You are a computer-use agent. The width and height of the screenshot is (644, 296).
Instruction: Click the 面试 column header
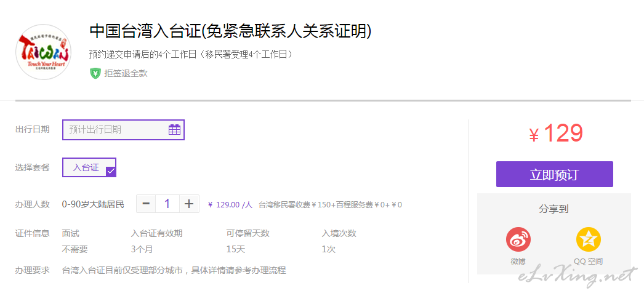(71, 233)
